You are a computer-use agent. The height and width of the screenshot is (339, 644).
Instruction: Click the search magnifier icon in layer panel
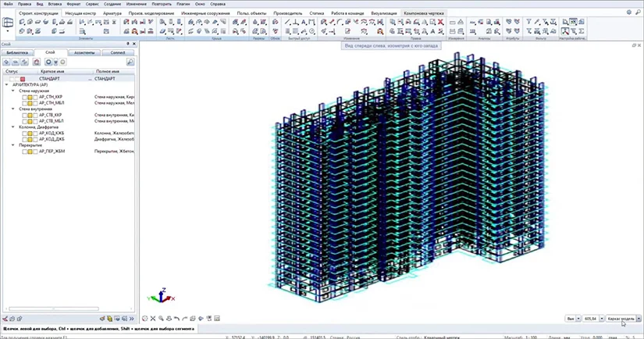(130, 62)
